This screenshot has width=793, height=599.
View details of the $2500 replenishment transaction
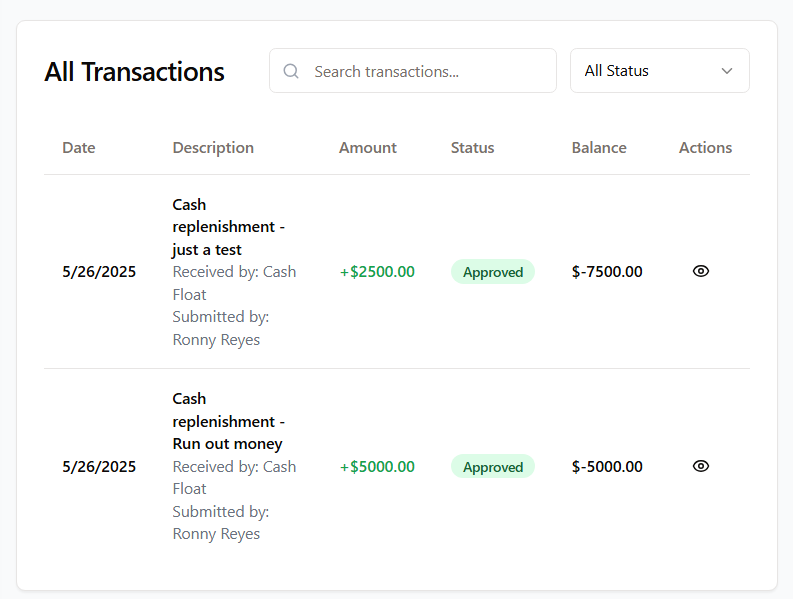coord(700,271)
